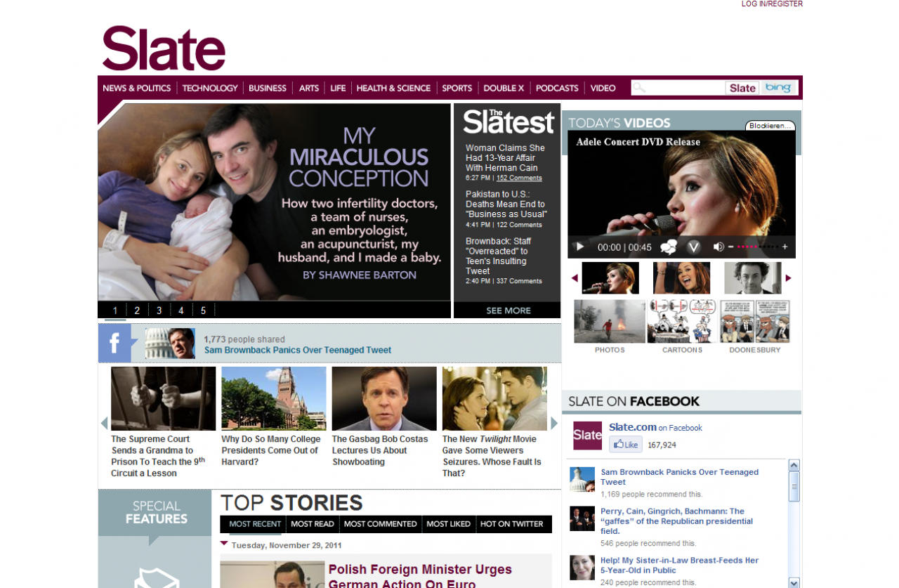Open the News & Politics menu
899x588 pixels.
click(137, 88)
